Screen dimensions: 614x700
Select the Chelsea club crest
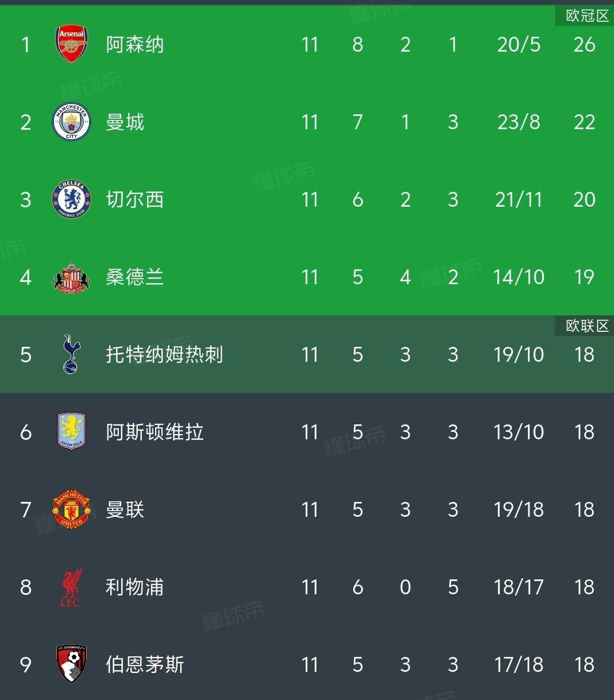[x=71, y=199]
